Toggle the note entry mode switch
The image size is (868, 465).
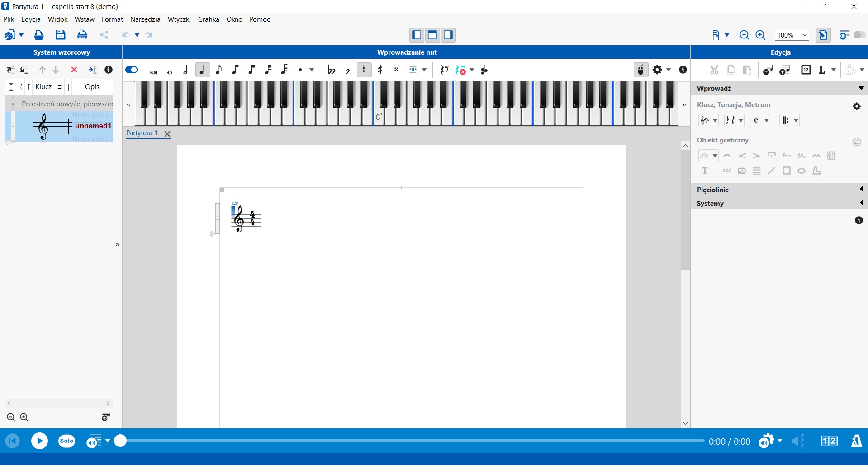click(x=132, y=70)
